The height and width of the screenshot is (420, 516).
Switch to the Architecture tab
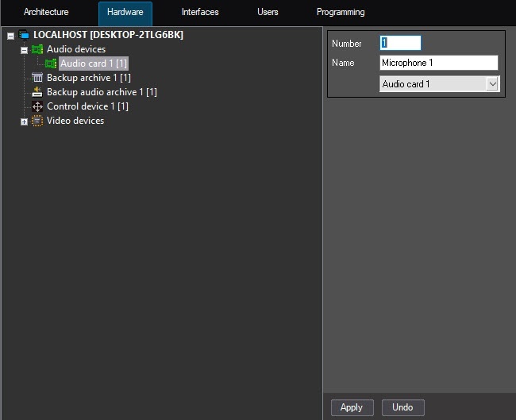point(46,12)
